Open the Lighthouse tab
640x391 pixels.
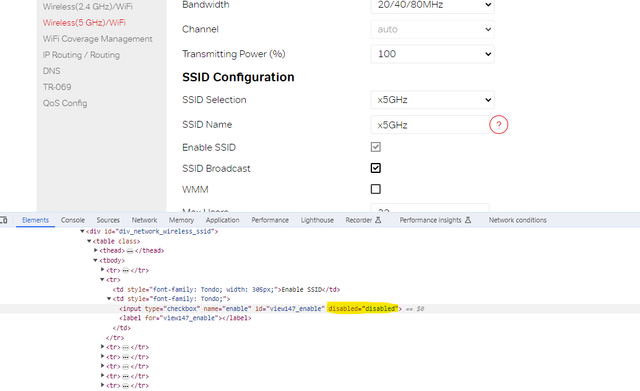317,220
